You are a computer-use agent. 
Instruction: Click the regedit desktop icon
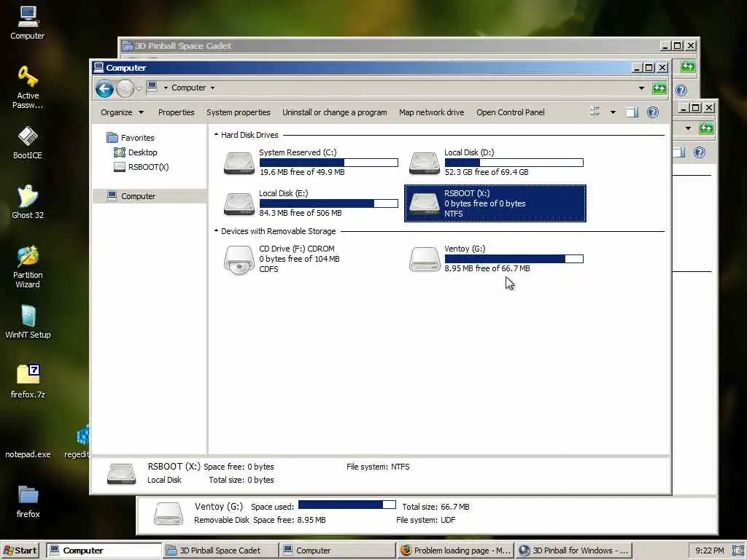pos(79,442)
